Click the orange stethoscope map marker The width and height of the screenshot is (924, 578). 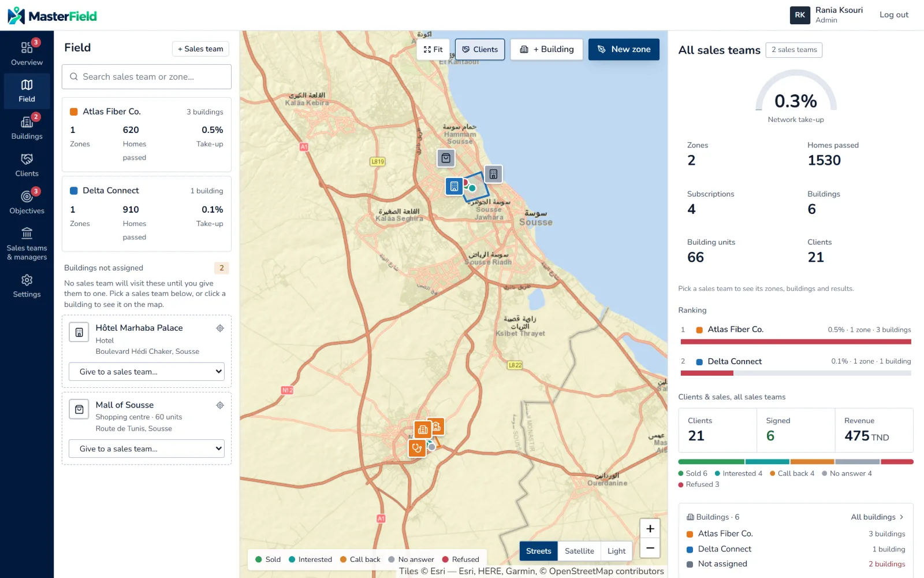click(417, 448)
